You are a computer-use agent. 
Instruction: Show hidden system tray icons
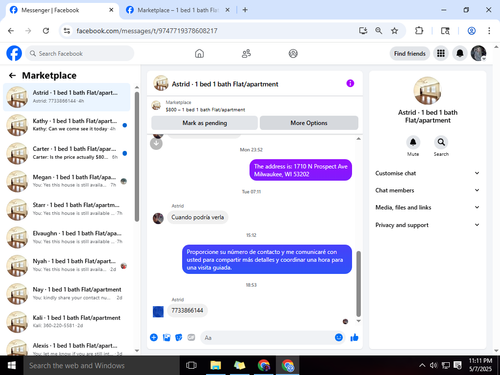coord(422,365)
